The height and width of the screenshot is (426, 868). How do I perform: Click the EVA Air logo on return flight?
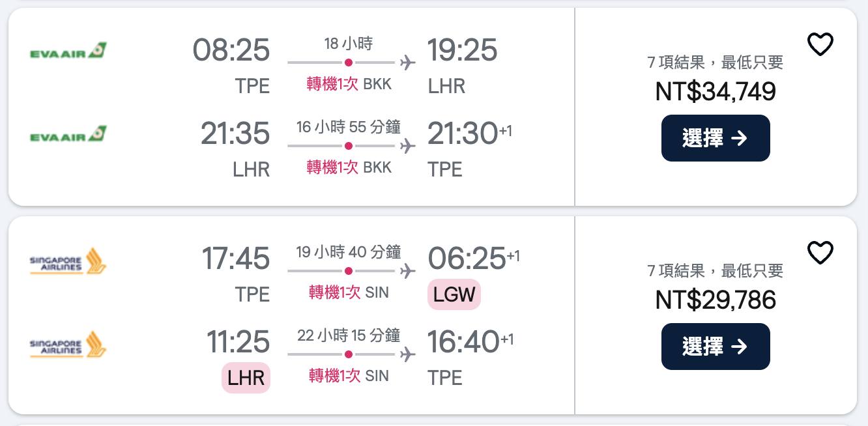point(68,135)
